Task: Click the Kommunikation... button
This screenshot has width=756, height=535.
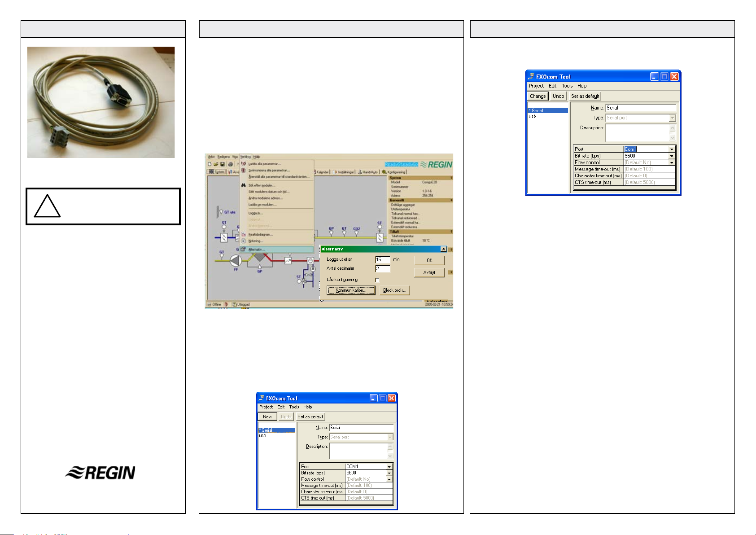Action: (x=351, y=290)
